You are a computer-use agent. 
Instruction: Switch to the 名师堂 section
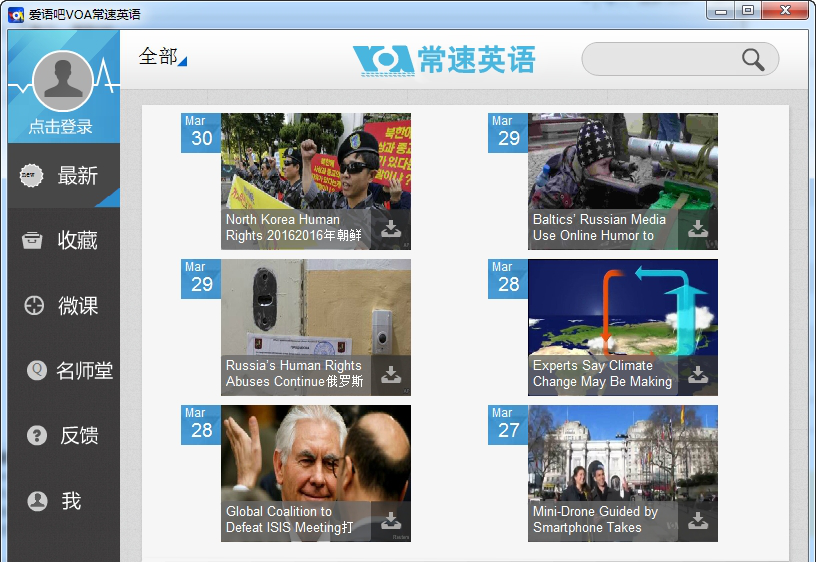click(64, 371)
